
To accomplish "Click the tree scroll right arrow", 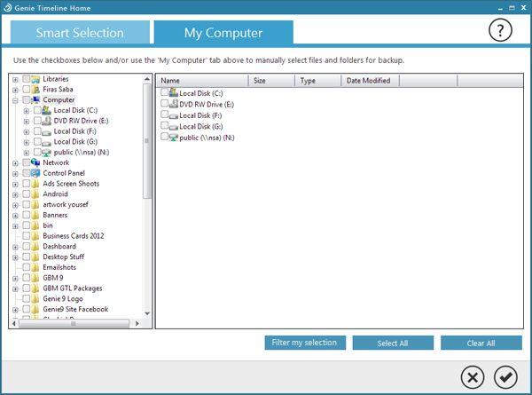I will tap(137, 323).
